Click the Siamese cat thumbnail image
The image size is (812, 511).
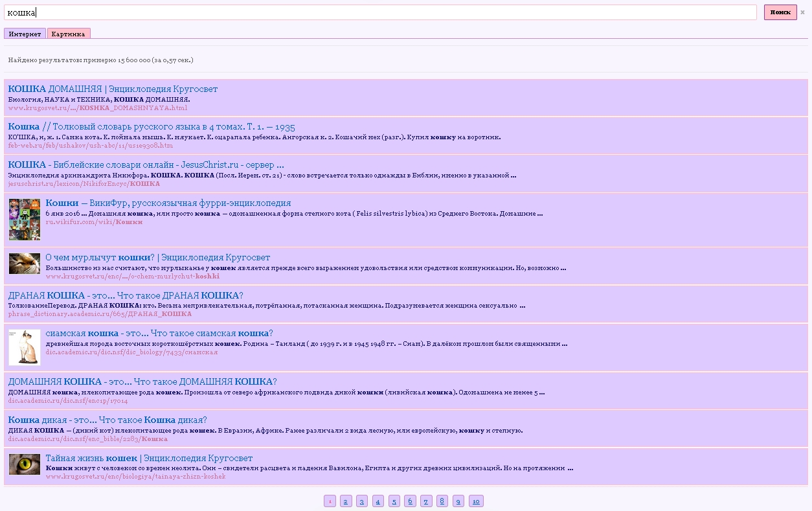(25, 347)
